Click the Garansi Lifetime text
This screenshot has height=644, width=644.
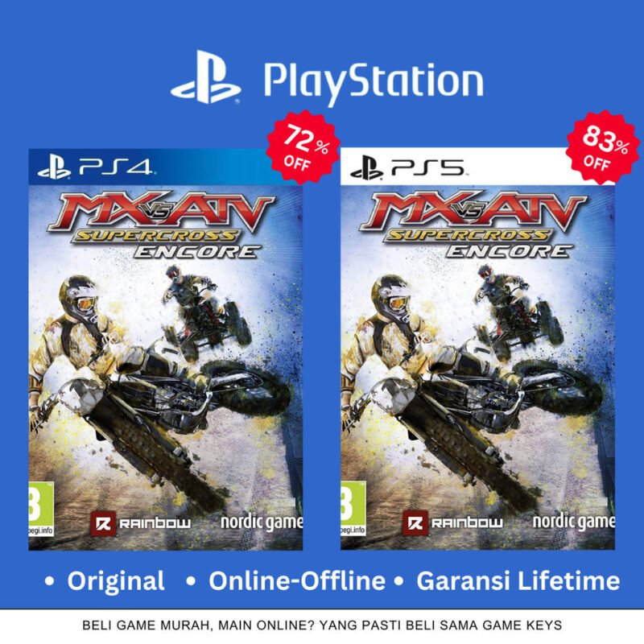point(518,580)
